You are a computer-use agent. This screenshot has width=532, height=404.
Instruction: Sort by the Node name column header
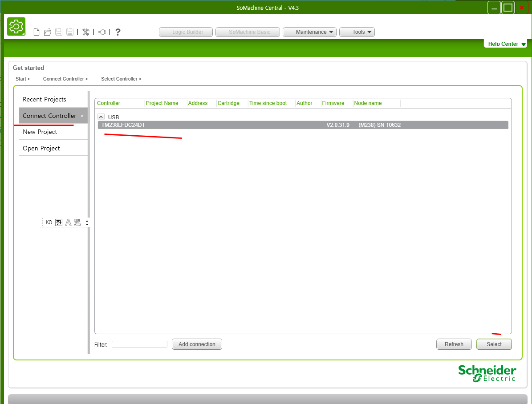(x=368, y=103)
